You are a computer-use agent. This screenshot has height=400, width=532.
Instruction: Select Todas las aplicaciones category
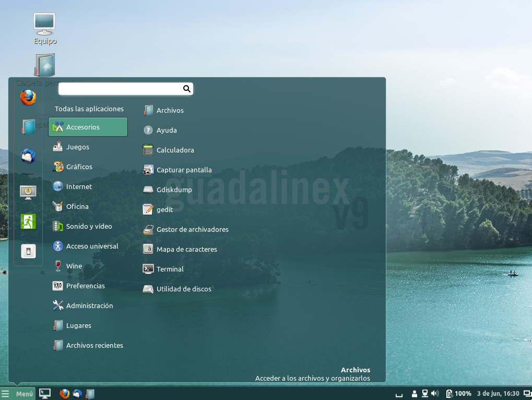[x=89, y=109]
